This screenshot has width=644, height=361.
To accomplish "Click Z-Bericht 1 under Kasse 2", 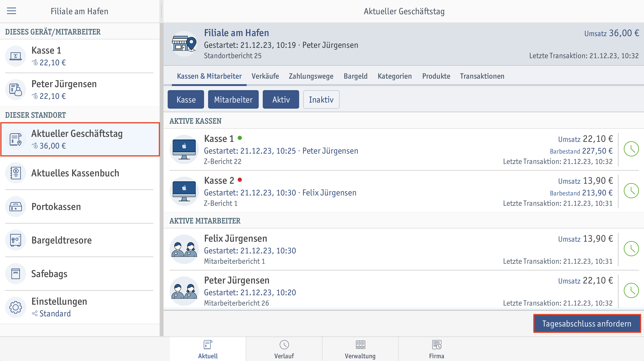I will 221,203.
